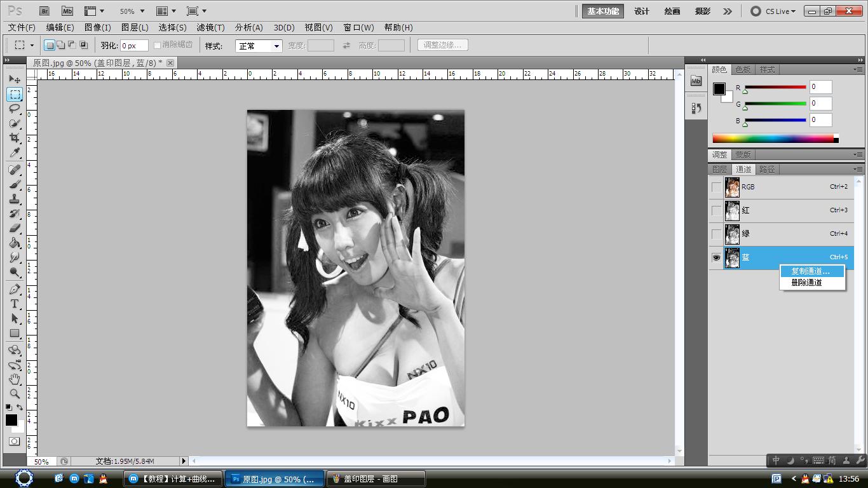Open the 图像(I) image menu
Screen dimensions: 868x488
coord(97,27)
